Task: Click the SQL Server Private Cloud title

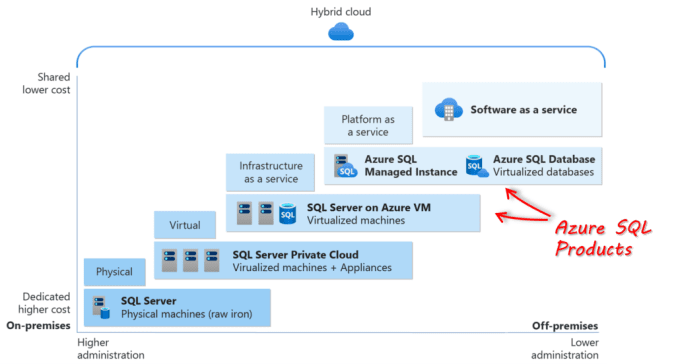Action: point(295,255)
